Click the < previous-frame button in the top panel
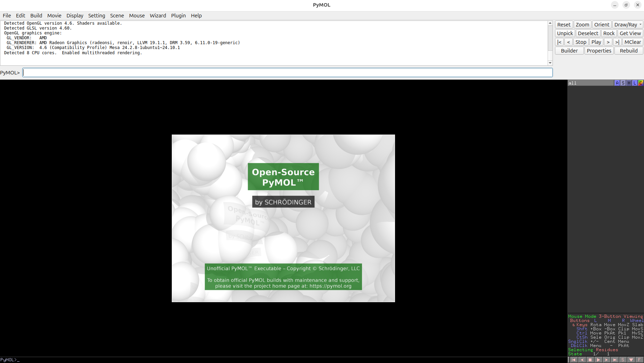This screenshot has height=363, width=644. pyautogui.click(x=569, y=42)
